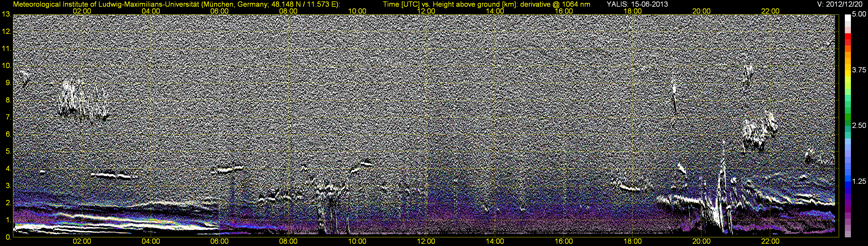Click the '13.' height axis label

coord(7,14)
